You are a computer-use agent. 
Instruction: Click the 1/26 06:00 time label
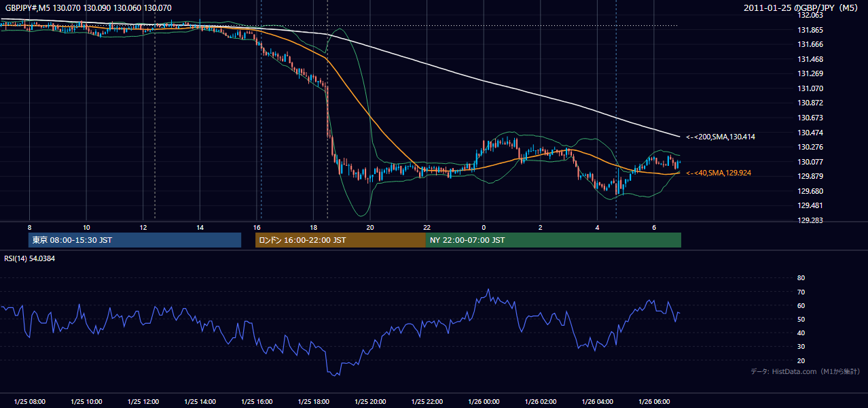click(x=653, y=402)
